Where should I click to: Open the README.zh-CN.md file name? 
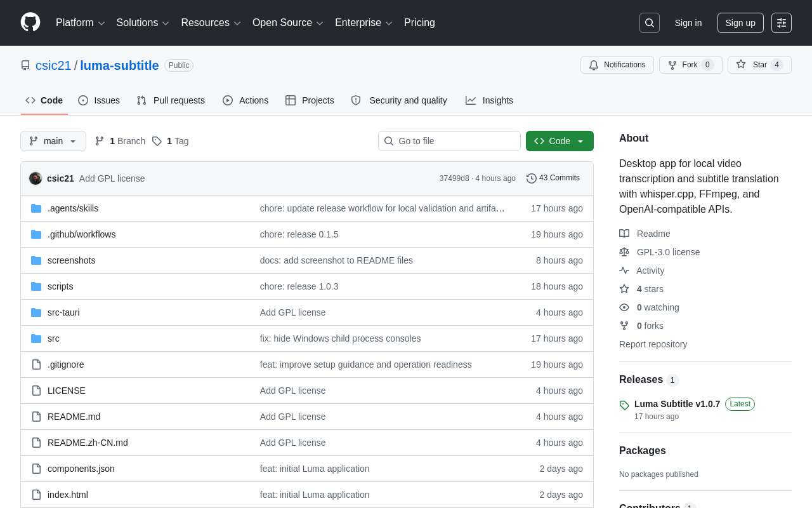point(88,443)
